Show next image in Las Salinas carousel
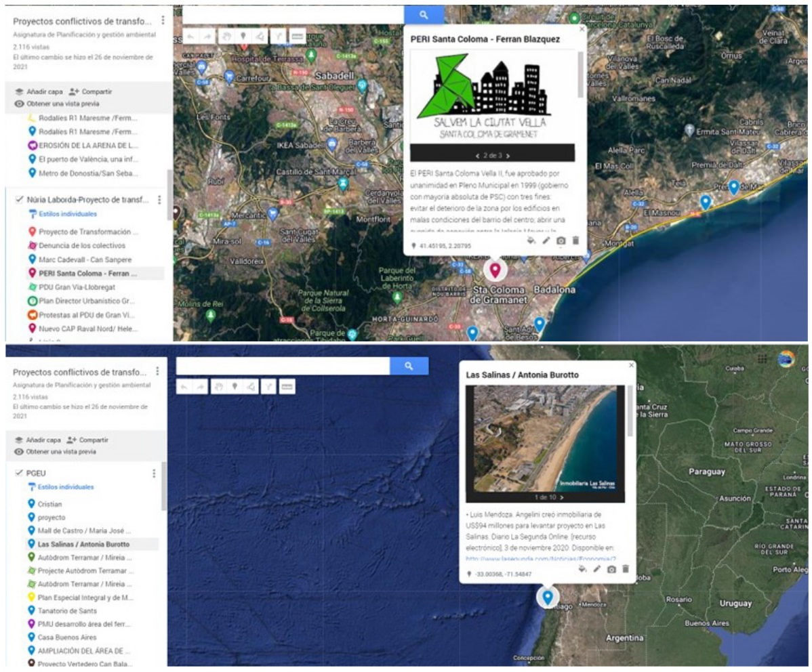Viewport: 812px width, 672px height. (x=561, y=498)
